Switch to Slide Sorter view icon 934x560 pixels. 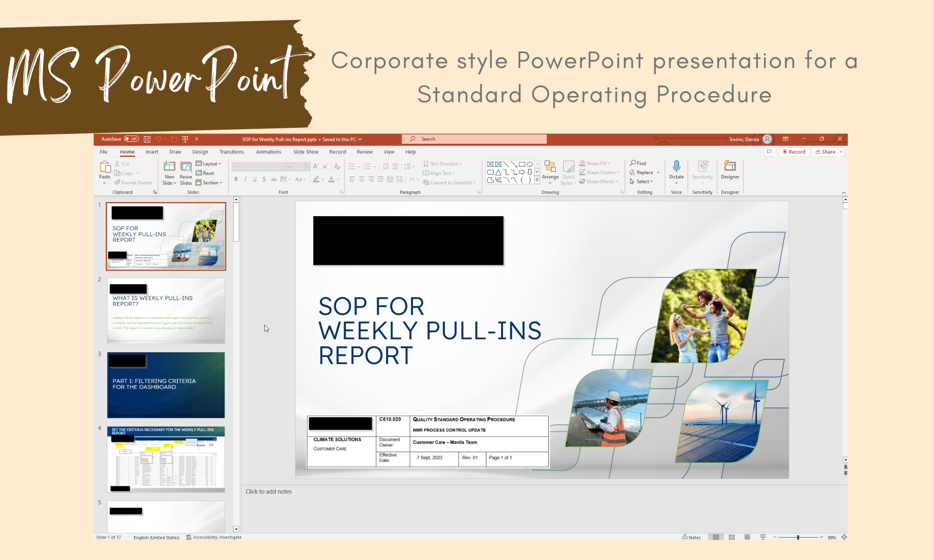coord(732,537)
